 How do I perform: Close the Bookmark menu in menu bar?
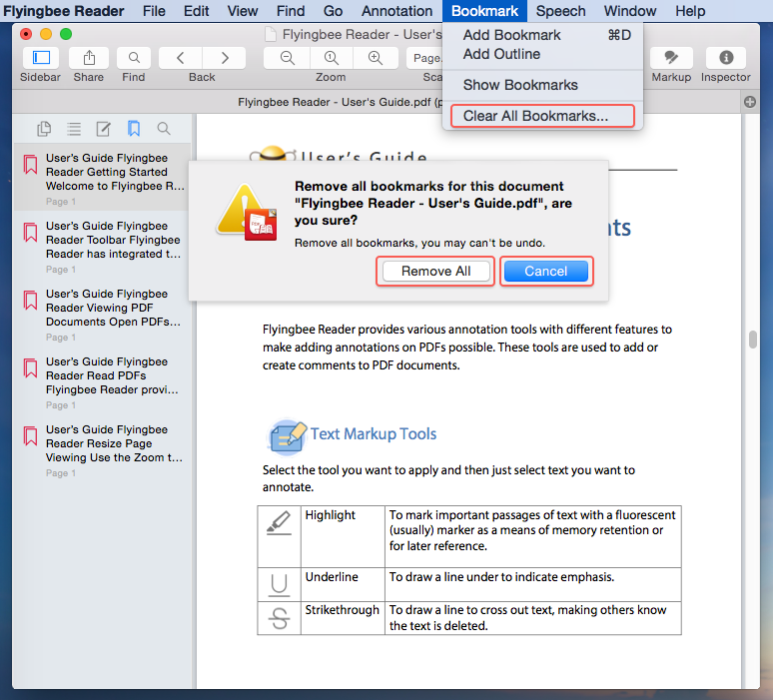click(484, 11)
